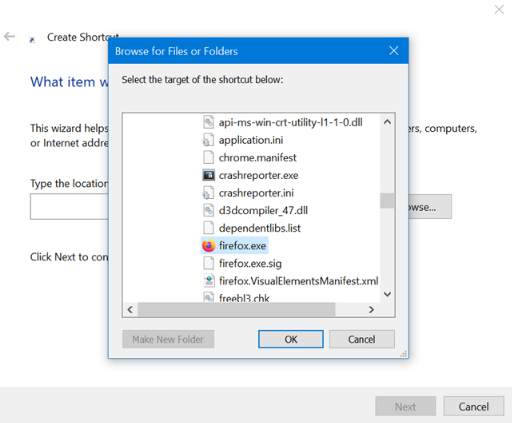Click the vertical scrollbar thumb

click(387, 200)
